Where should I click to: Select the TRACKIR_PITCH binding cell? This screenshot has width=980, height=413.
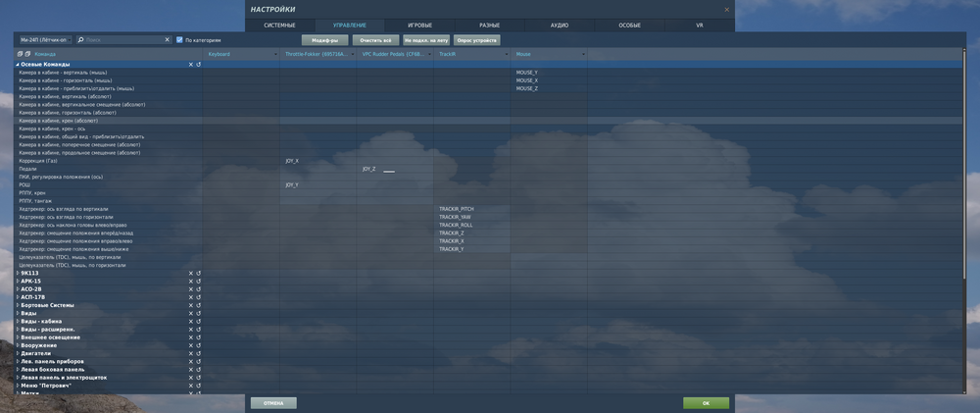[472, 209]
